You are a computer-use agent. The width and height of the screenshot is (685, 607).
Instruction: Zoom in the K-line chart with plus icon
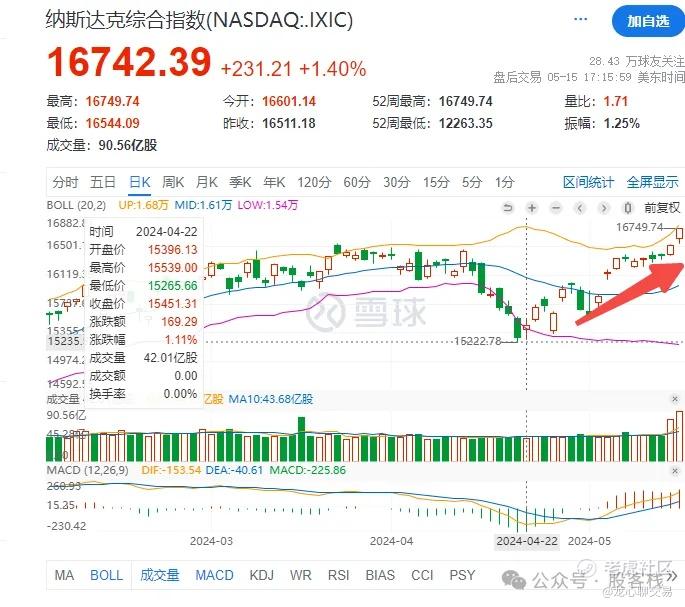point(532,208)
